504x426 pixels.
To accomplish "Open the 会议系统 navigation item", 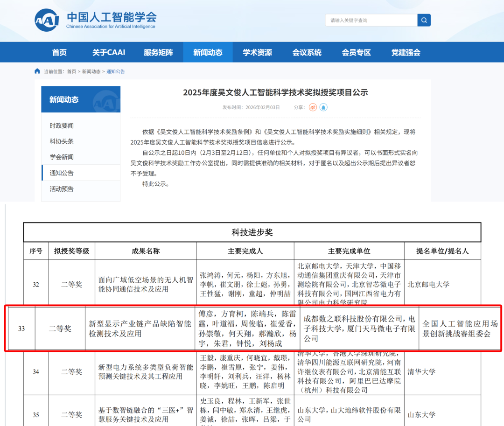I will pyautogui.click(x=307, y=52).
